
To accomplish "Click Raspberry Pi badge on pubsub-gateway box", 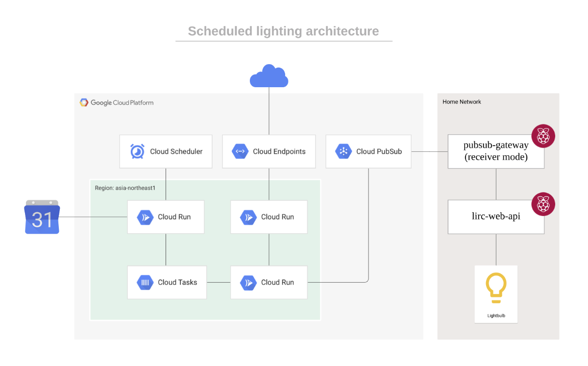I will 543,136.
